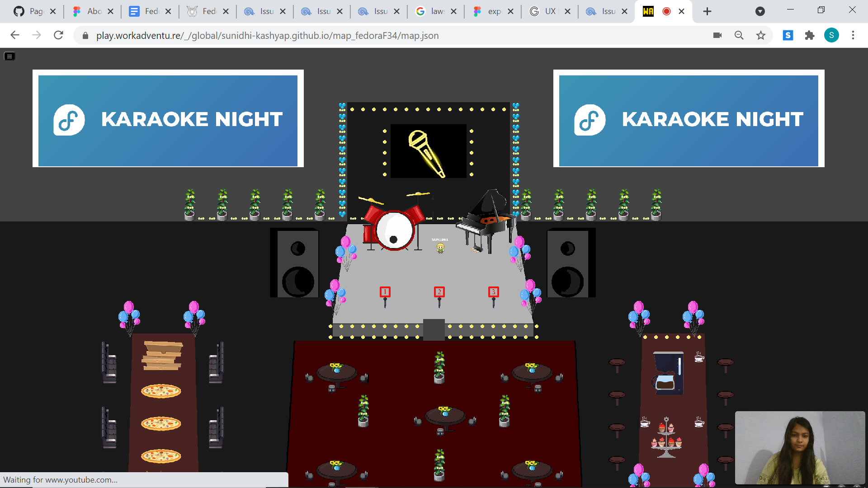This screenshot has width=868, height=488.
Task: Click the neon microphone stage screen
Action: pyautogui.click(x=429, y=151)
